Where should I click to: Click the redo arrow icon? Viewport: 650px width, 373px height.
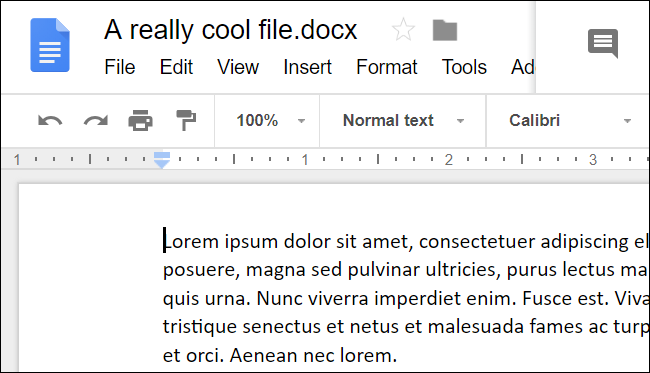pyautogui.click(x=96, y=121)
